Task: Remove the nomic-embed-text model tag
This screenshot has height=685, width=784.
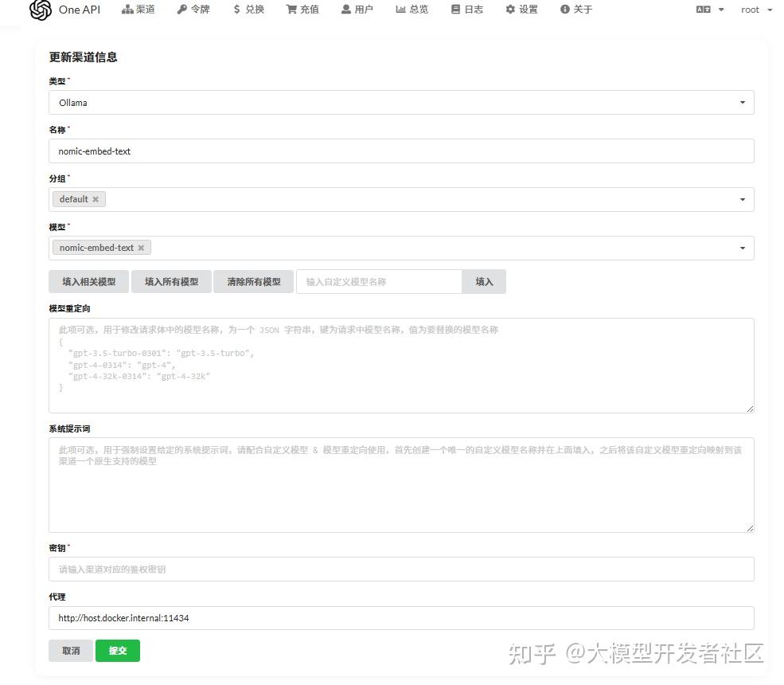Action: pos(141,248)
